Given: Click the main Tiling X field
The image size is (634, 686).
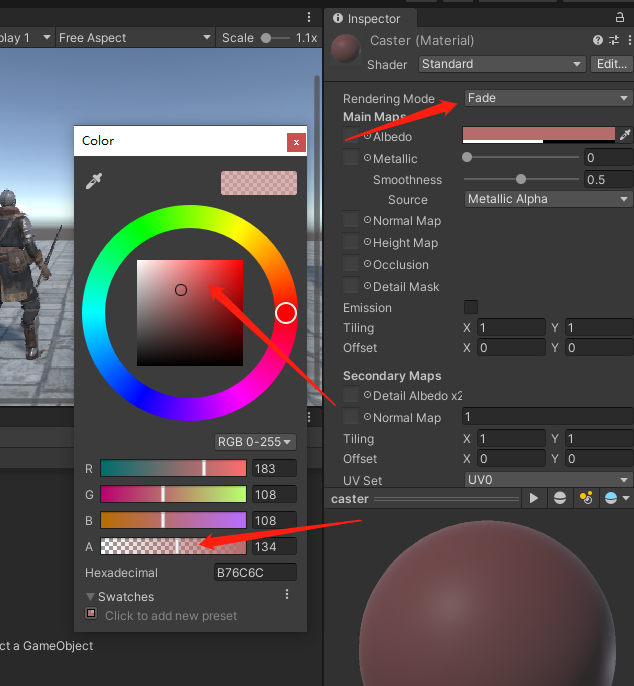Looking at the screenshot, I should (x=511, y=327).
